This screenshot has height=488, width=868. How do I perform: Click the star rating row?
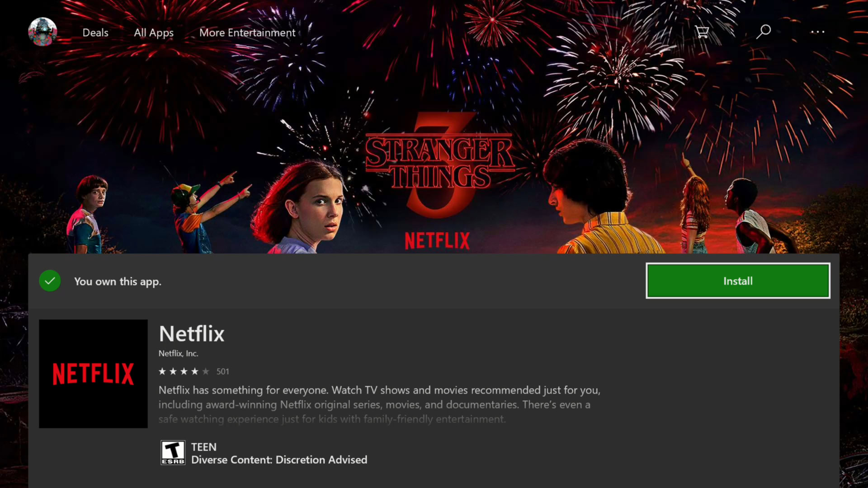(184, 371)
